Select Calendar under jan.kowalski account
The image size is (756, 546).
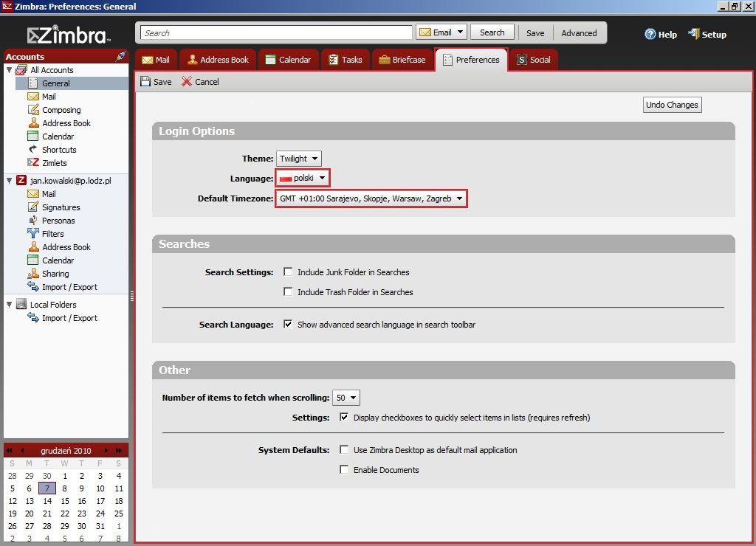58,260
